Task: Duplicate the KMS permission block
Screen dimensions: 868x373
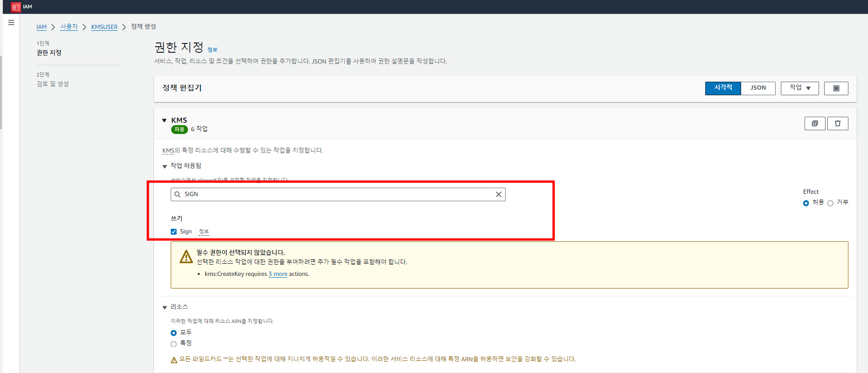Action: click(x=815, y=123)
